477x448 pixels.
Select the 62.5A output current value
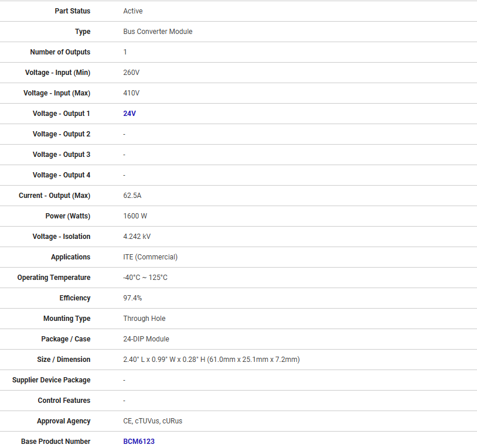click(x=132, y=196)
